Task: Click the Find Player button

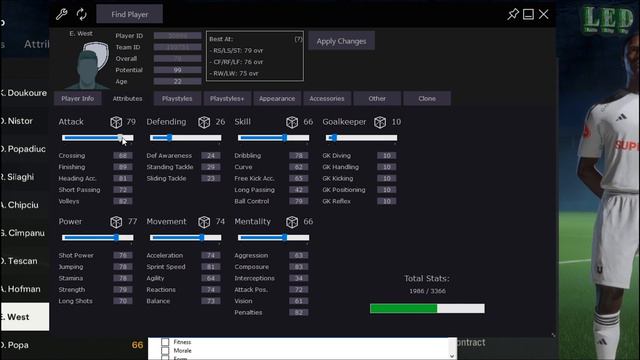Action: pos(129,14)
